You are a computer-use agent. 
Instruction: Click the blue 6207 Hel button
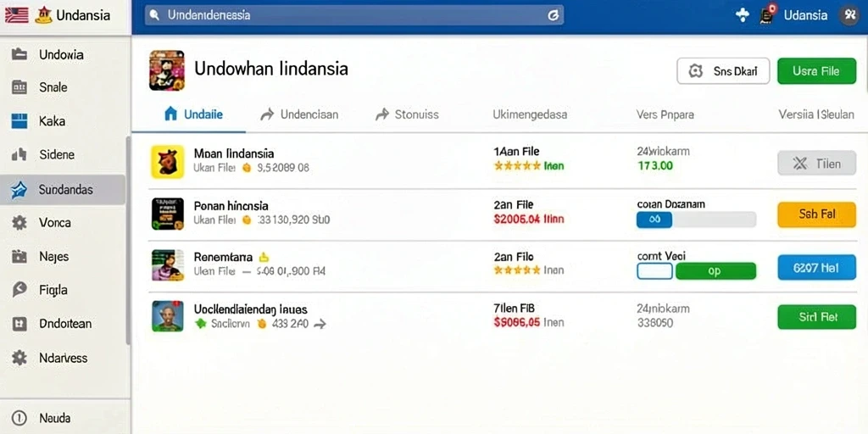click(x=816, y=267)
